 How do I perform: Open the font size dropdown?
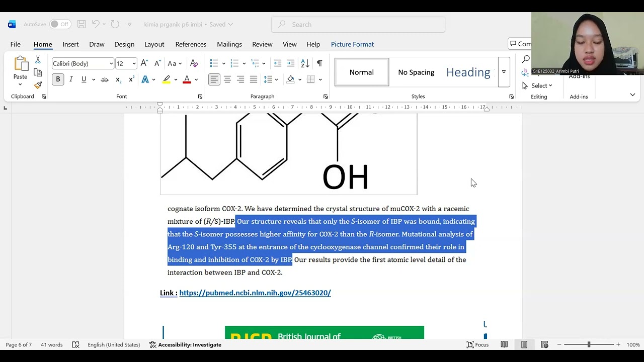(x=134, y=63)
